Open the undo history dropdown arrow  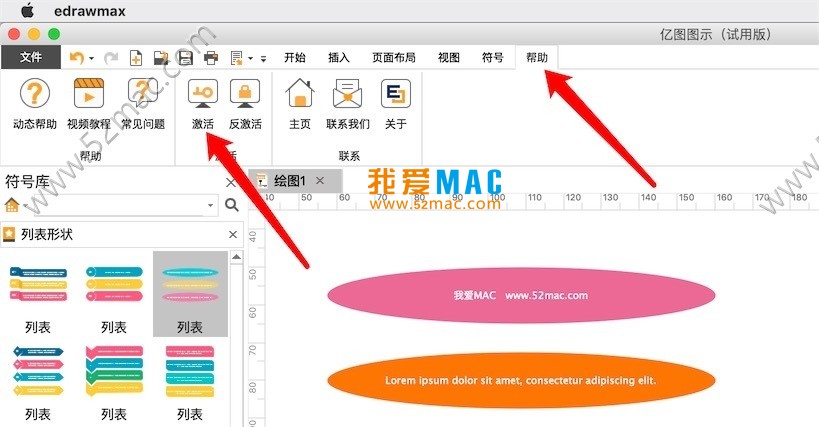tap(91, 58)
